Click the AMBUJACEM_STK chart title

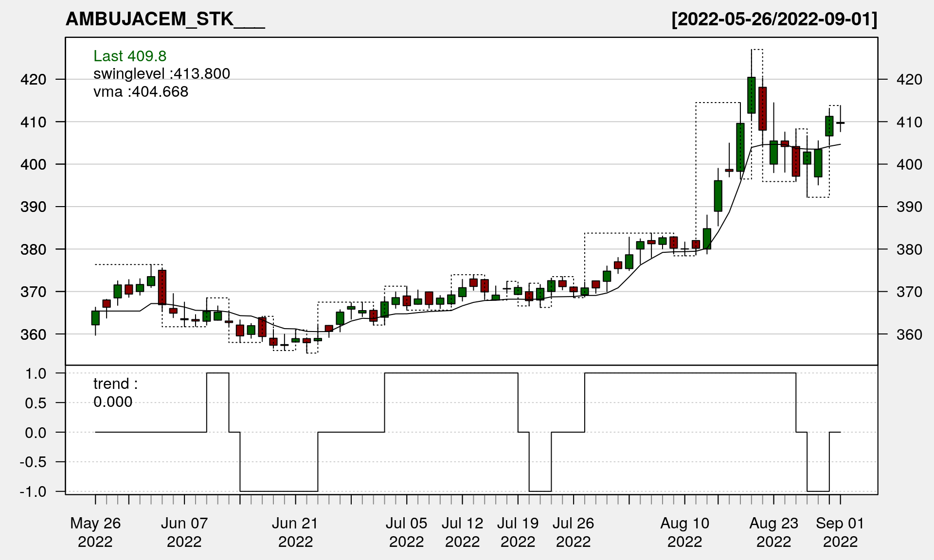coord(165,19)
